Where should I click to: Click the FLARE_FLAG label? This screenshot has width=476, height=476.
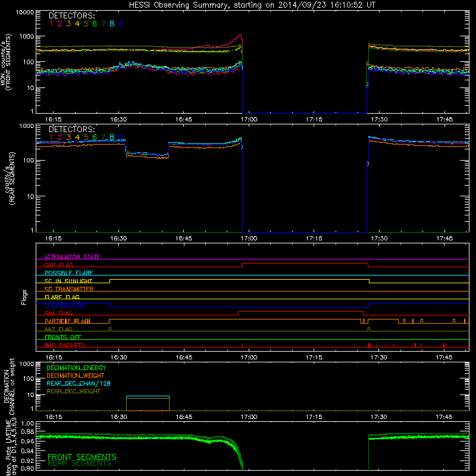[x=62, y=297]
